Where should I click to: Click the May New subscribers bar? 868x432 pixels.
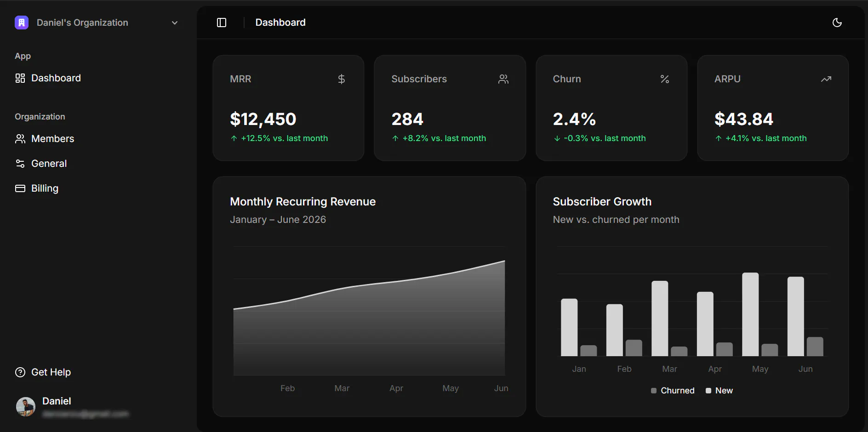750,314
